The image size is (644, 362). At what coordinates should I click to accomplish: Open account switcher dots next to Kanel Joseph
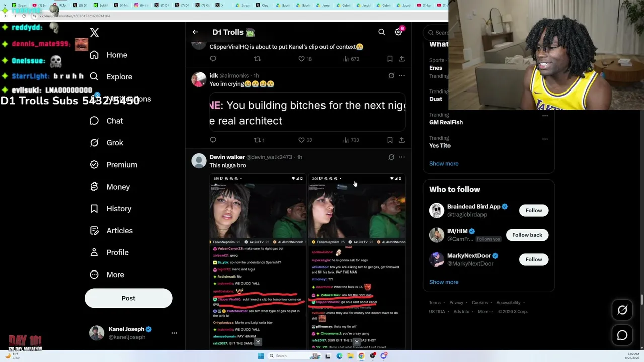tap(174, 333)
